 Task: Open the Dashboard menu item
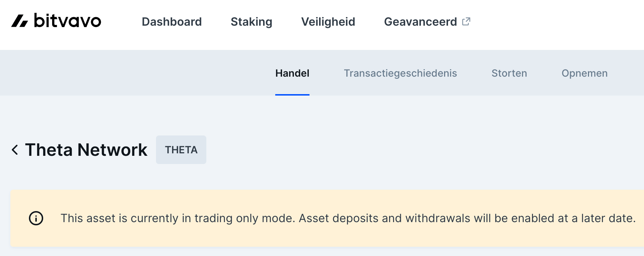172,21
